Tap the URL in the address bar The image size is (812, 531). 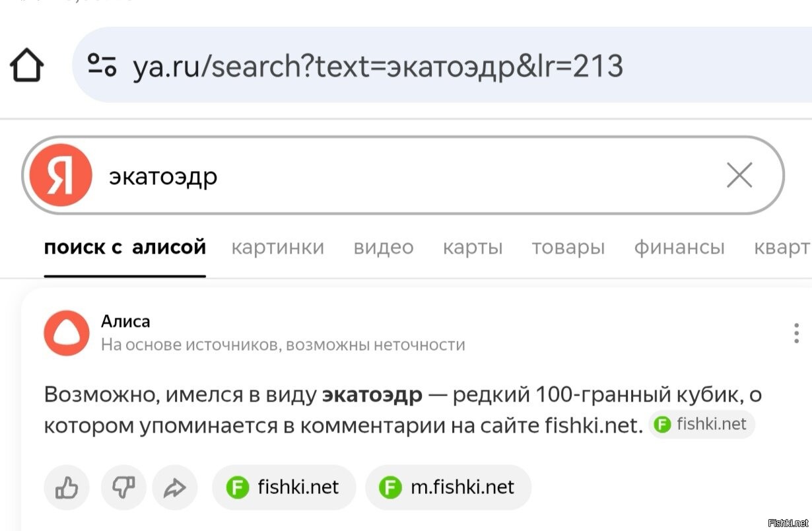click(x=378, y=66)
